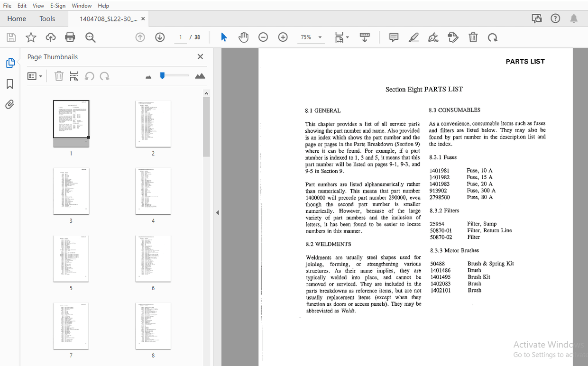Open the E-Sign menu
Image resolution: width=588 pixels, height=366 pixels.
[x=57, y=5]
